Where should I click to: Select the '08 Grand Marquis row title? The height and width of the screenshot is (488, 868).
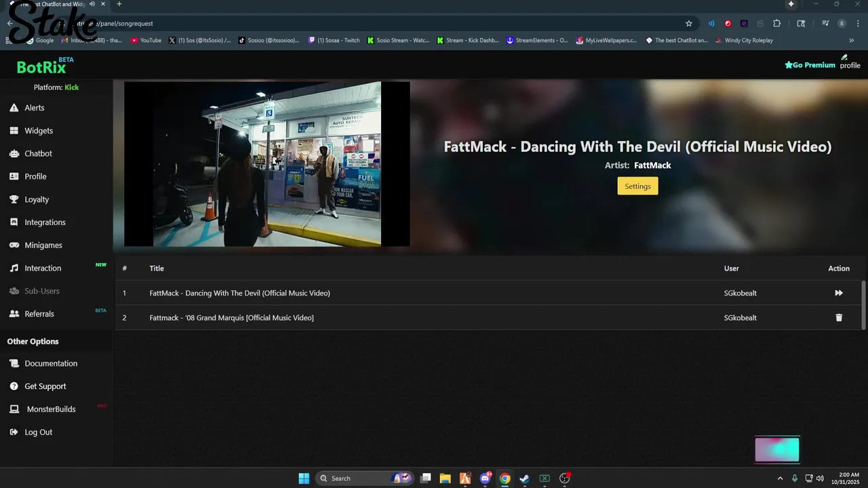click(231, 318)
